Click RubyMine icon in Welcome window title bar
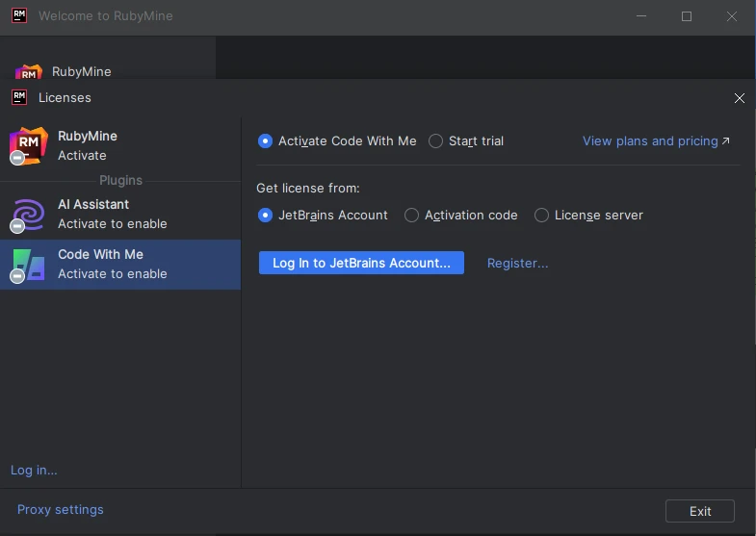 pos(19,16)
